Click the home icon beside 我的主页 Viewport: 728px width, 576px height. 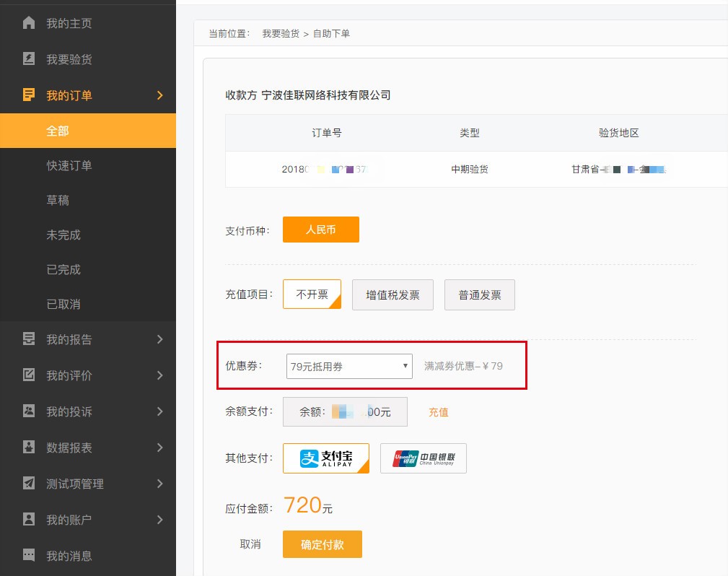click(x=29, y=23)
